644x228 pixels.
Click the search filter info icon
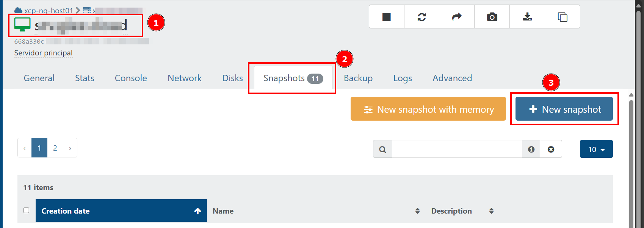pyautogui.click(x=531, y=149)
